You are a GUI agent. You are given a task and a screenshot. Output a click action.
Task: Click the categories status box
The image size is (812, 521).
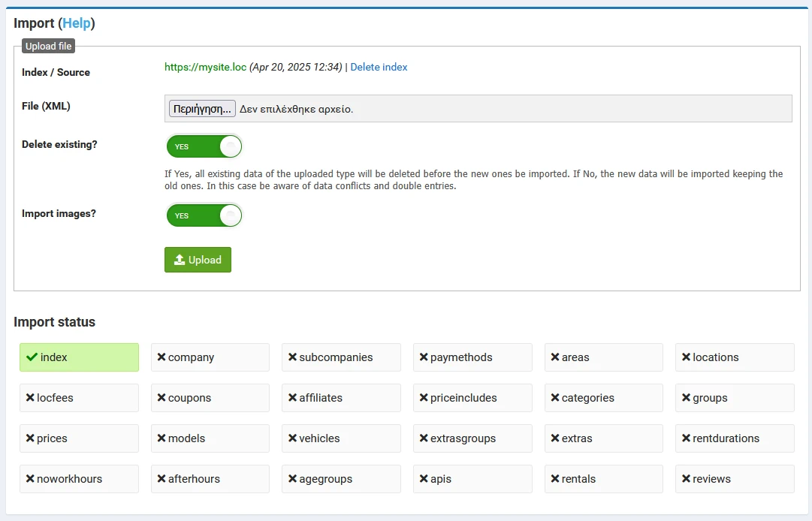pos(603,398)
